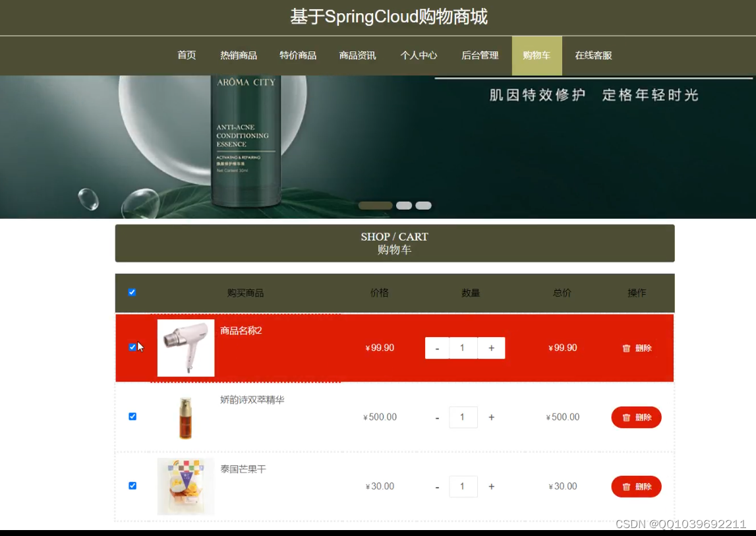
Task: Click the quantity field for 商品名称2
Action: click(x=463, y=348)
